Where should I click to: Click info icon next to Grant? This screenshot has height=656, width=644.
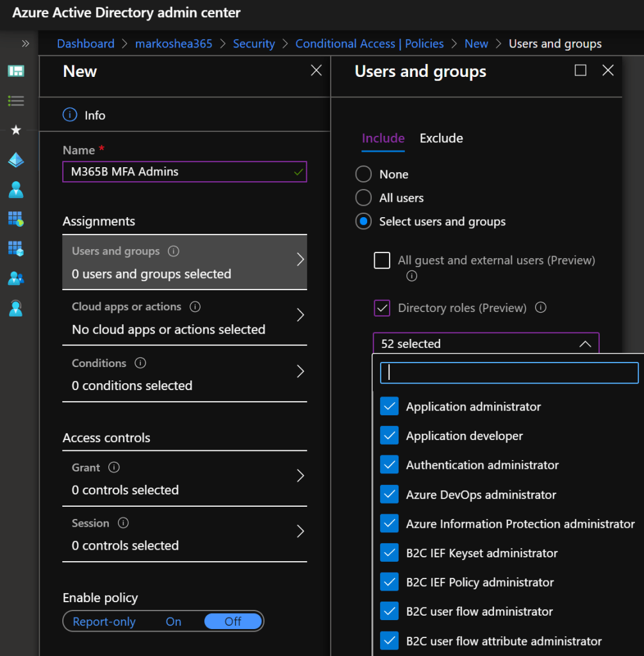tap(114, 468)
